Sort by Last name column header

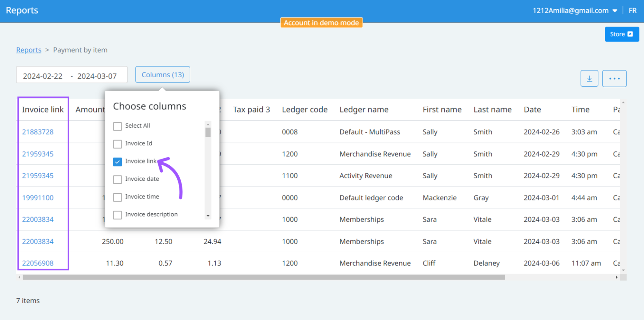[492, 110]
